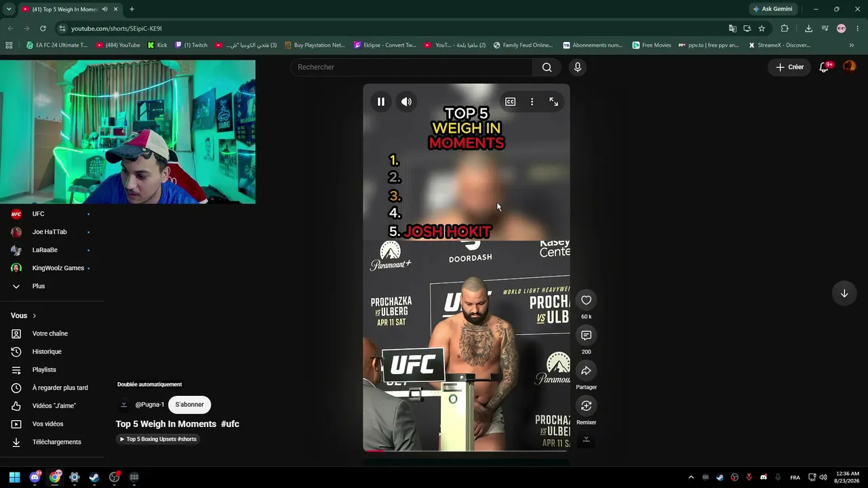Open Votre chaîne in the sidebar
Image resolution: width=868 pixels, height=488 pixels.
50,333
